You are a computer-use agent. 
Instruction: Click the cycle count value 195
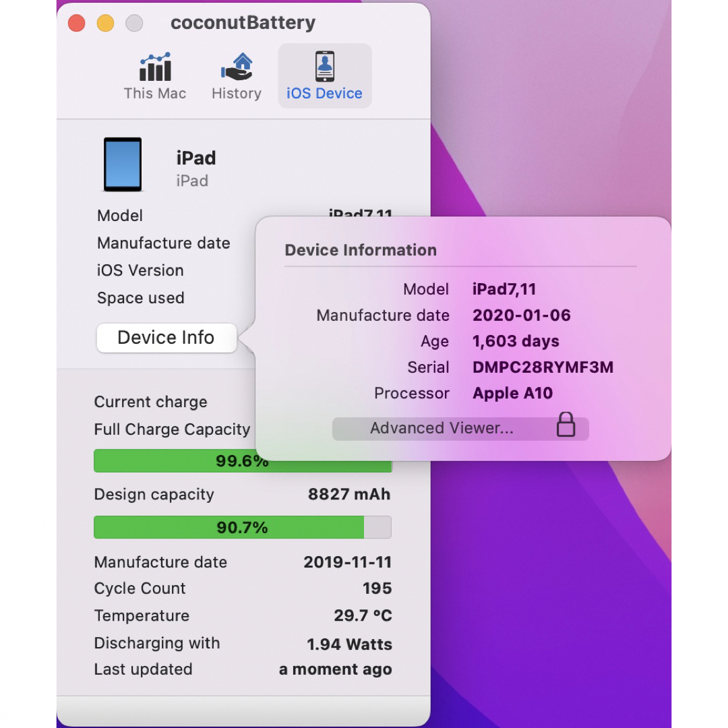pos(377,588)
